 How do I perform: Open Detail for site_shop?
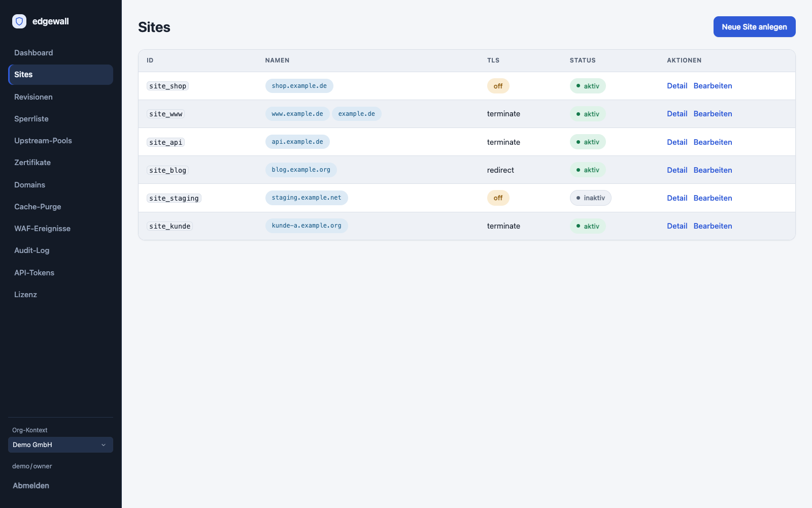click(x=677, y=86)
